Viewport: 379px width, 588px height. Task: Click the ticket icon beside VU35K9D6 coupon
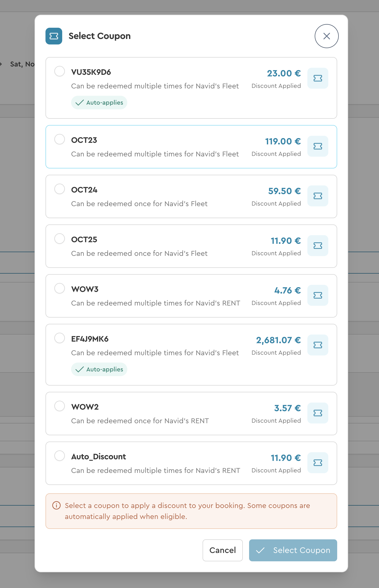tap(318, 78)
